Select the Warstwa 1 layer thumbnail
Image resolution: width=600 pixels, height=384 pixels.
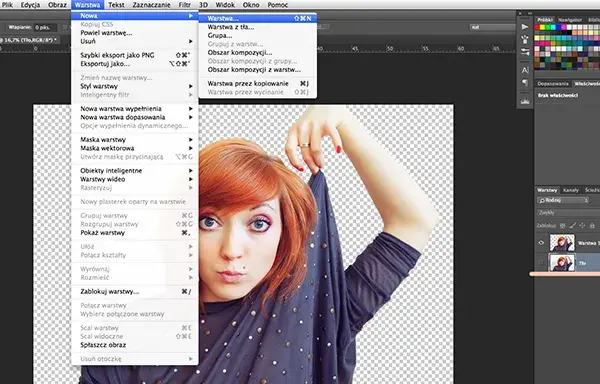tap(562, 242)
